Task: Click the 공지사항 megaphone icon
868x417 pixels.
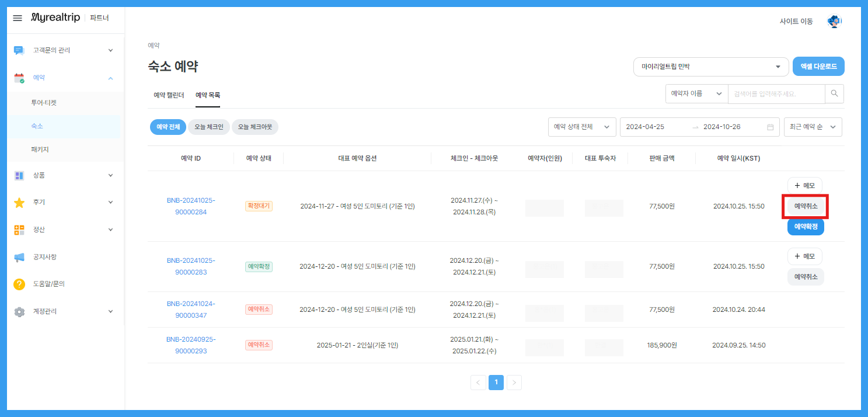Action: pos(18,256)
